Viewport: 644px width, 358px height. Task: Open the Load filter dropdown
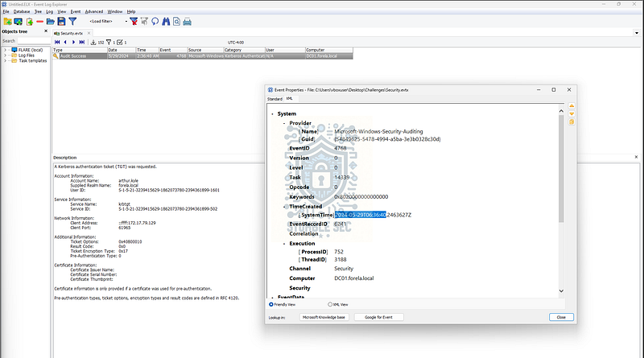[x=126, y=22]
